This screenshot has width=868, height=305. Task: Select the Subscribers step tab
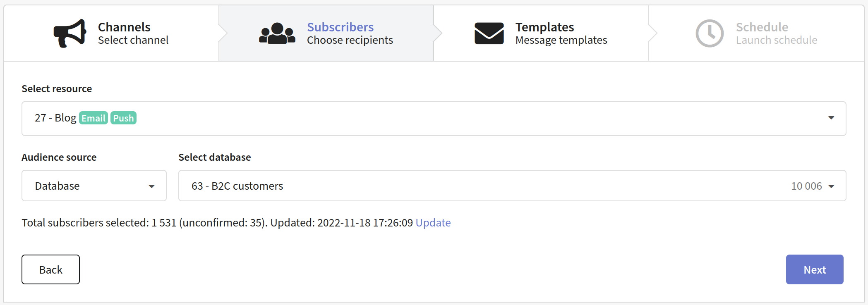click(326, 33)
